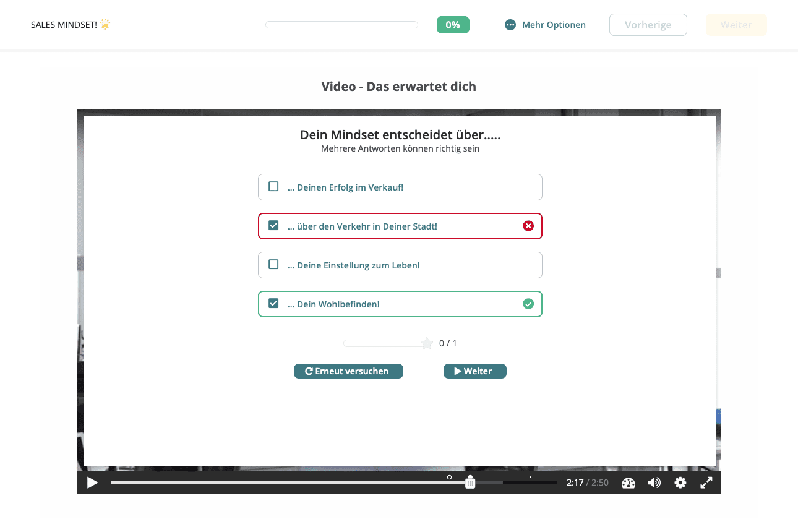798x532 pixels.
Task: Open the playback speed gauge icon
Action: click(629, 483)
